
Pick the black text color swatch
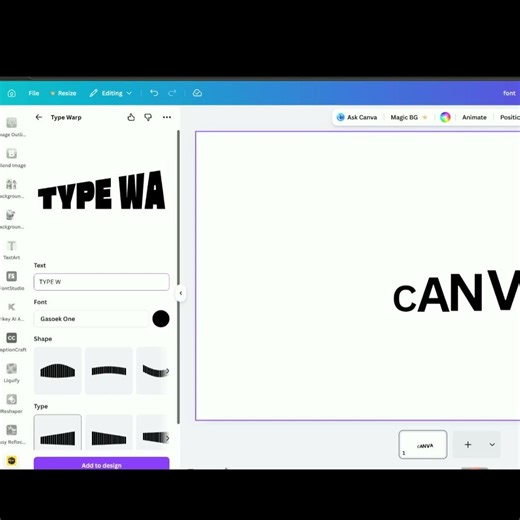[x=161, y=319]
